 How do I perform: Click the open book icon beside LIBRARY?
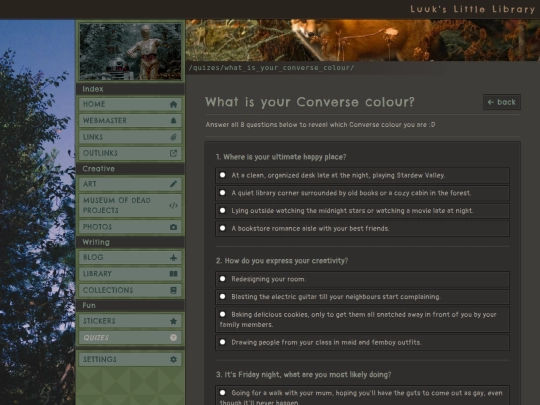point(173,274)
